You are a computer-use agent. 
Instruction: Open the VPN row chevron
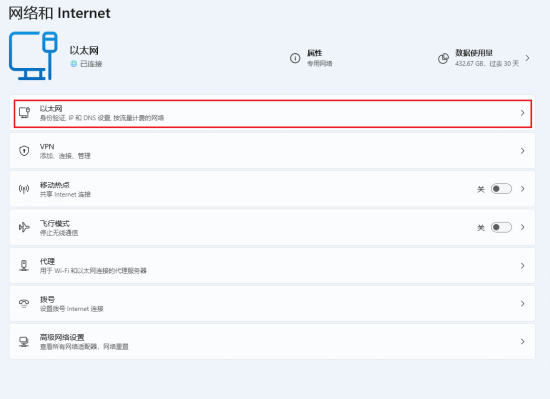(x=523, y=151)
